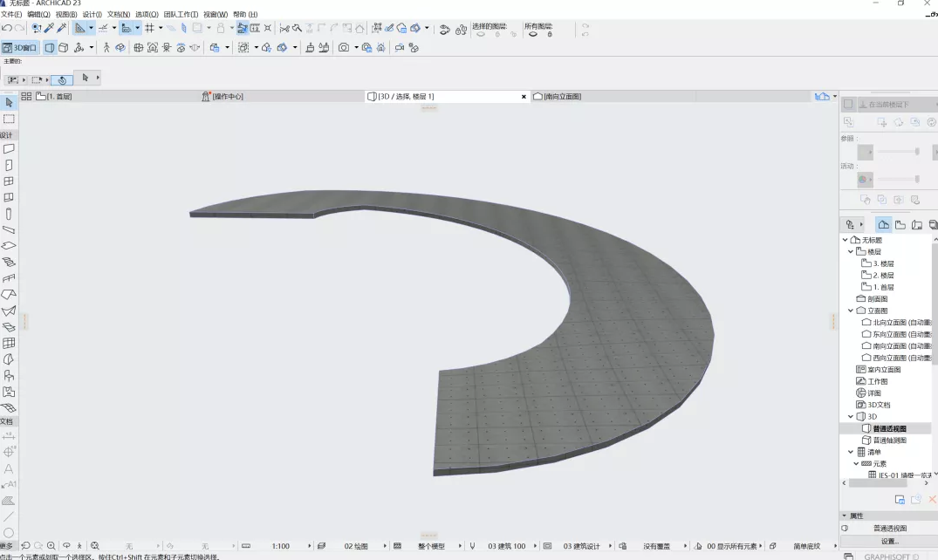
Task: Open the 文件(F) menu
Action: coord(11,14)
